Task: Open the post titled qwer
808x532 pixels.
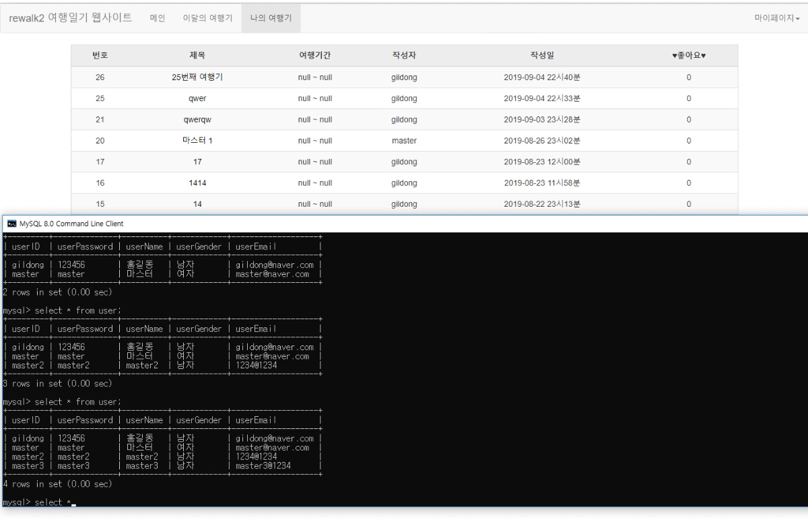Action: (x=197, y=98)
